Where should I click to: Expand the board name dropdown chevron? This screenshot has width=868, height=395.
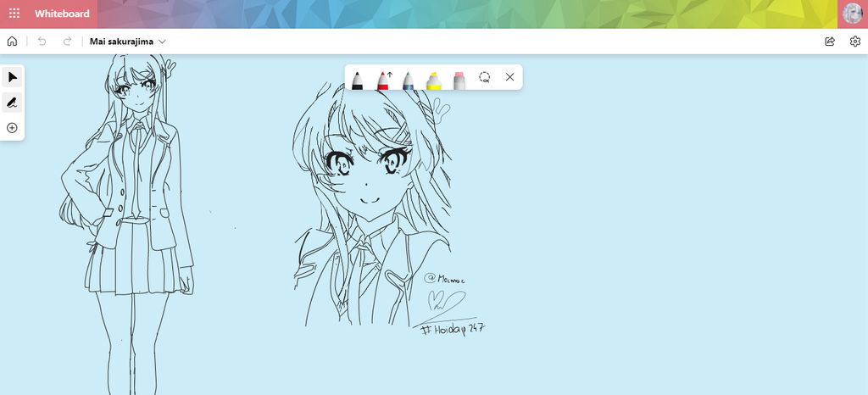click(x=162, y=42)
